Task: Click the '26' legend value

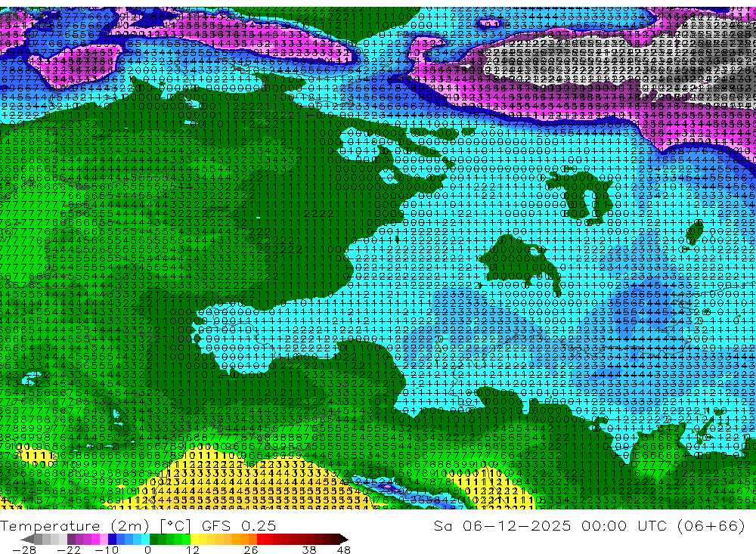Action: [x=251, y=550]
